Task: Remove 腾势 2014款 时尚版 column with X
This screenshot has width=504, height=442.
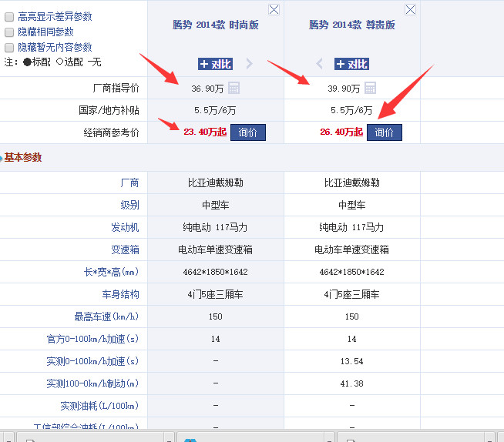Action: [x=274, y=10]
